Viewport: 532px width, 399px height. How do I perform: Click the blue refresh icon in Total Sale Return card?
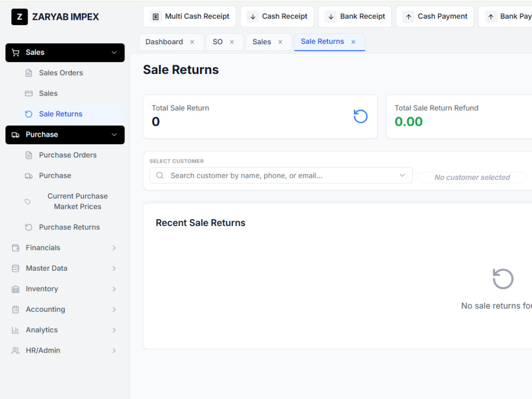(x=360, y=117)
